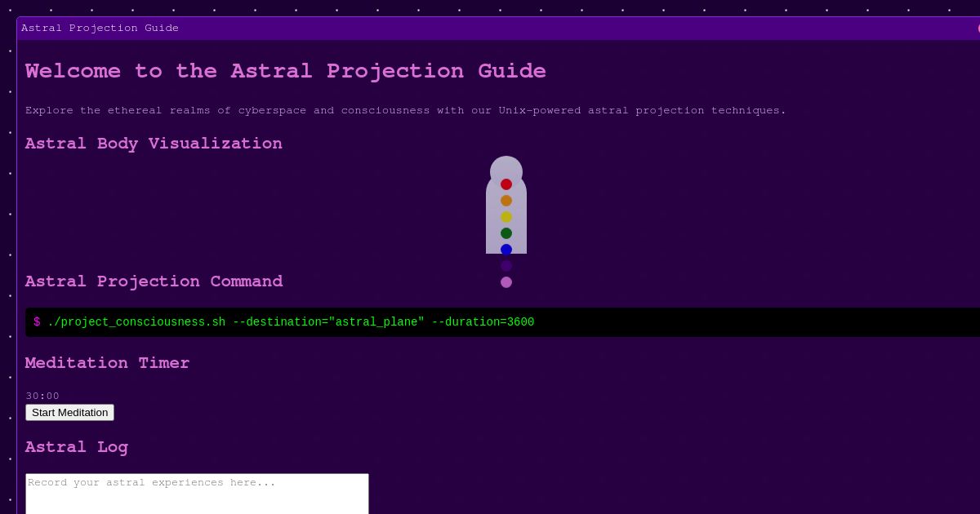980x514 pixels.
Task: Pick the green heart chakra color swatch
Action: (506, 233)
